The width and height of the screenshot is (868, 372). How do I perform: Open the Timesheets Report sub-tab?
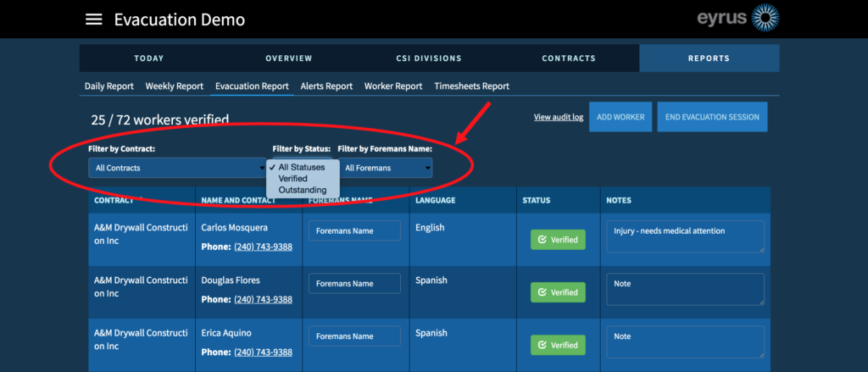[471, 86]
